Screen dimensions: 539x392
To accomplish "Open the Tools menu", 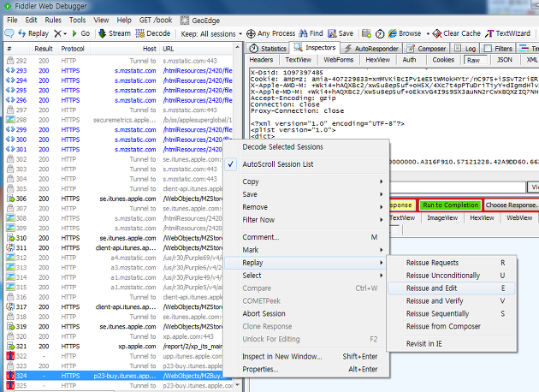I will tap(77, 20).
